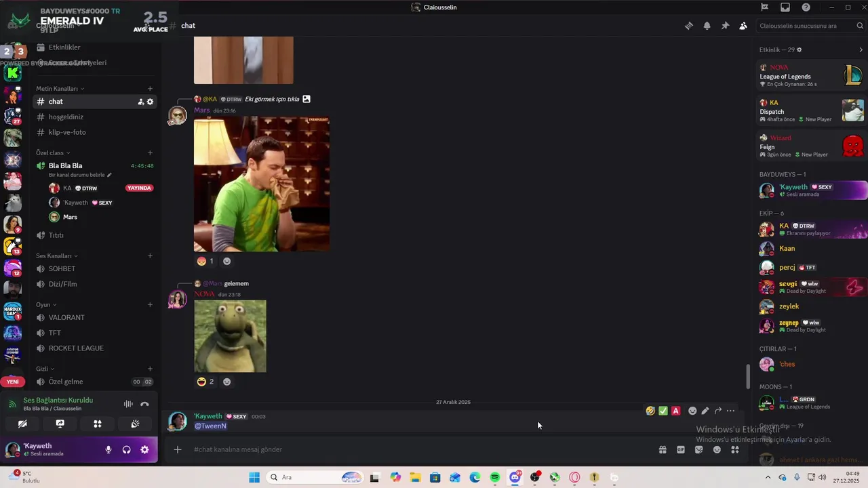Image resolution: width=868 pixels, height=488 pixels.
Task: Open the noise suppression waveform icon
Action: 128,404
